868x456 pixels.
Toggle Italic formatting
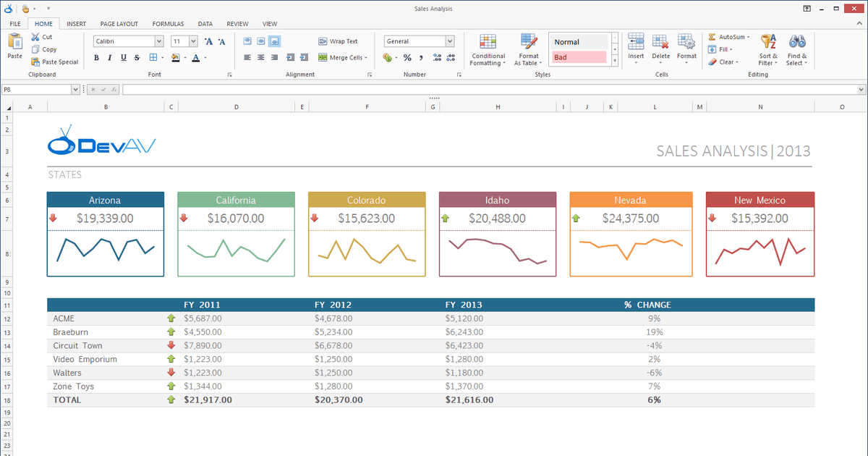(111, 58)
